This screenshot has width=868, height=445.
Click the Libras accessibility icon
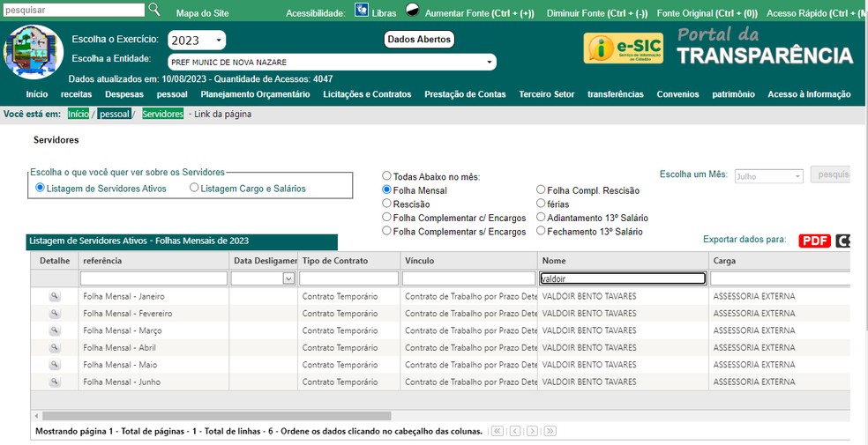362,10
